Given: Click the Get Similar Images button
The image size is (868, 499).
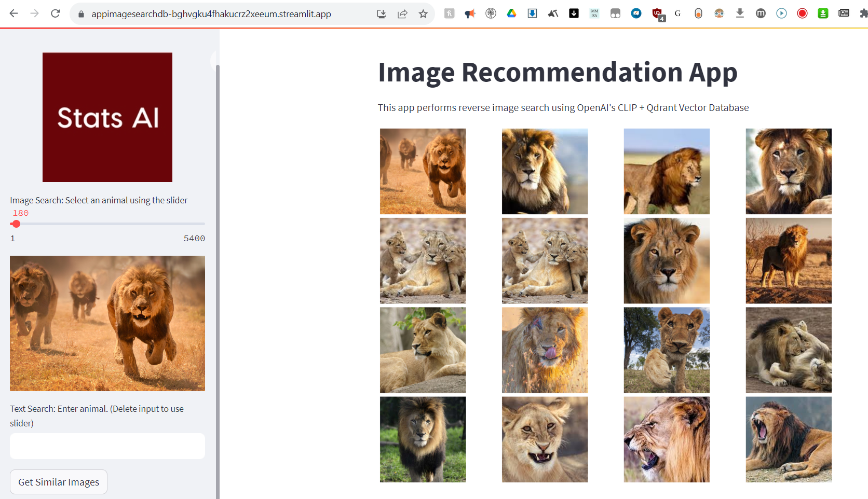Looking at the screenshot, I should pyautogui.click(x=58, y=481).
